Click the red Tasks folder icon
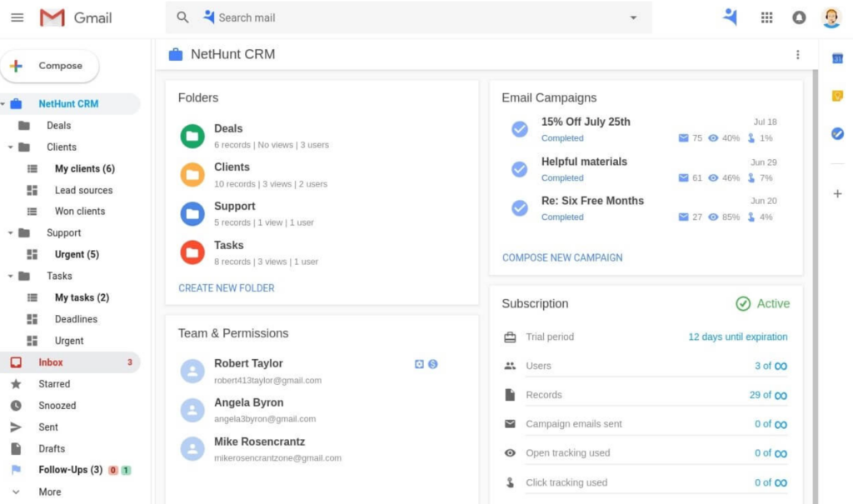The image size is (853, 504). pyautogui.click(x=192, y=252)
